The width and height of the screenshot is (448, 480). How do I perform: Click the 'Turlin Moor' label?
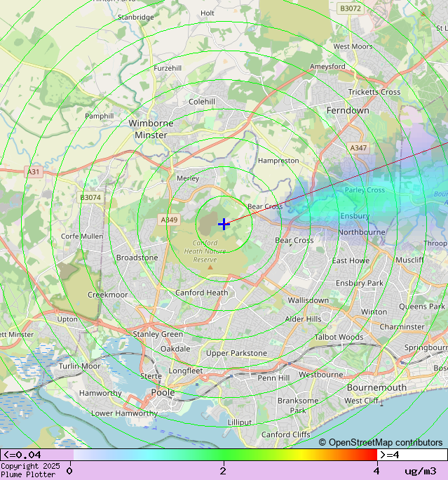point(79,366)
